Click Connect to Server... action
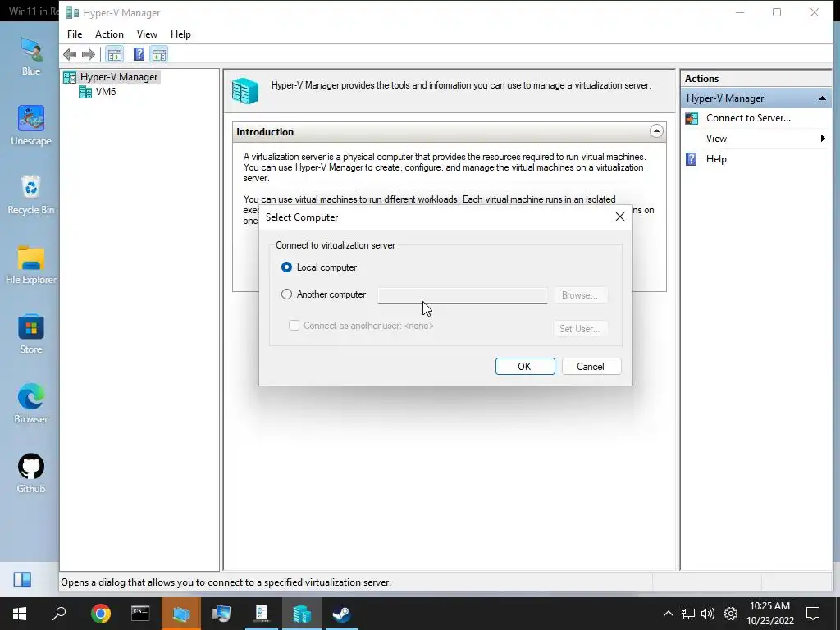The height and width of the screenshot is (630, 840). pos(748,118)
